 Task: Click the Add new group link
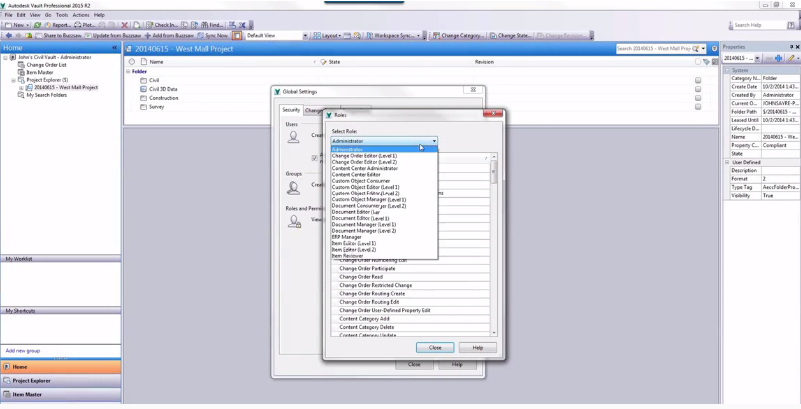click(x=22, y=351)
